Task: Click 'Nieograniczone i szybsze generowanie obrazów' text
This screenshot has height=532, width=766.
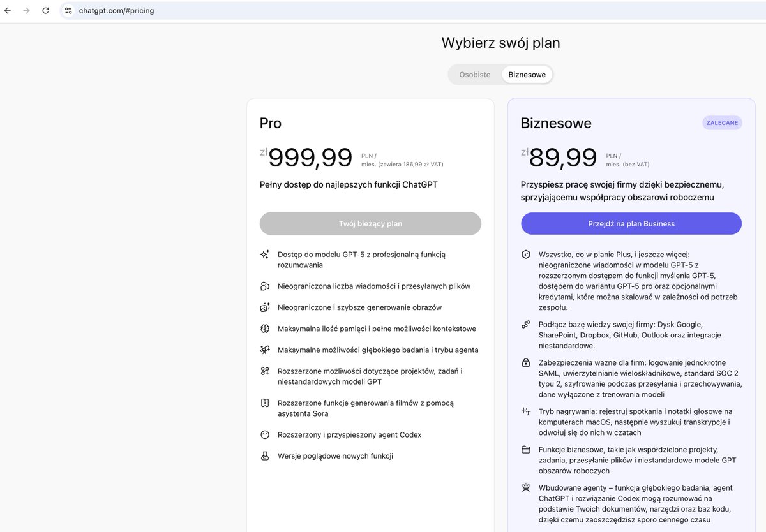Action: (x=359, y=307)
